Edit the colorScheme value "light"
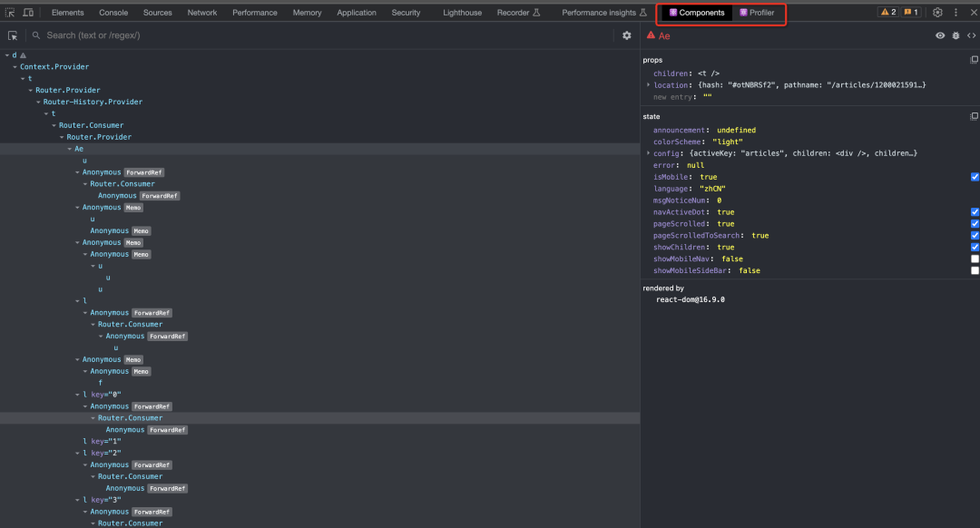The width and height of the screenshot is (980, 528). (x=728, y=142)
